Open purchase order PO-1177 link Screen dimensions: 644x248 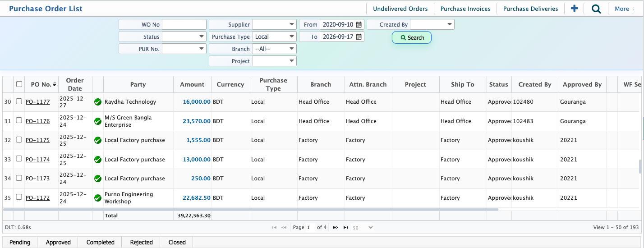37,102
